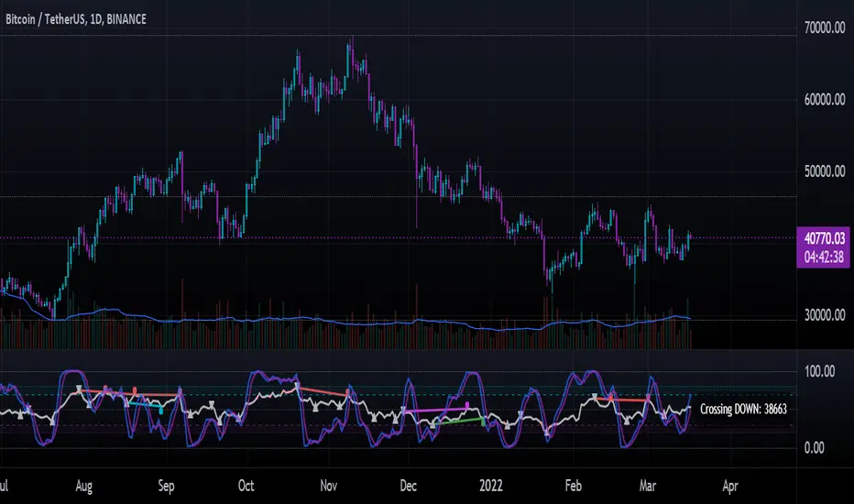This screenshot has width=854, height=504.
Task: Click the Apr label on time axis
Action: (x=729, y=486)
